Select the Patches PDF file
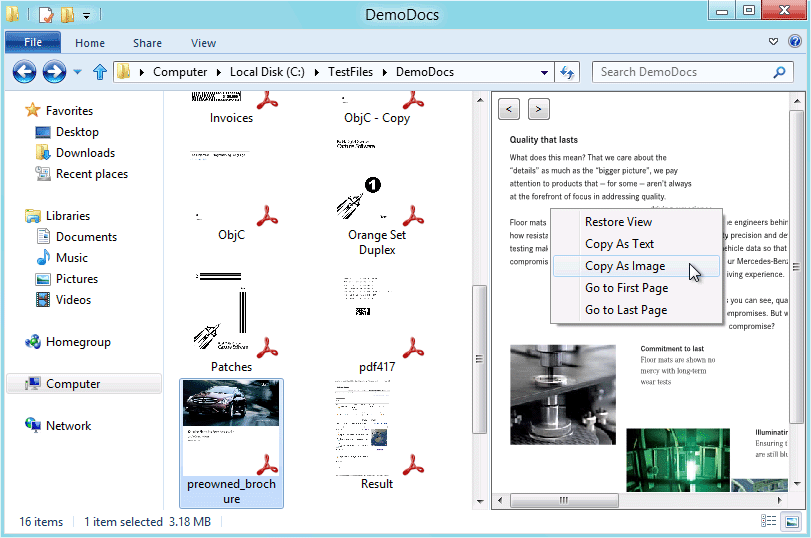 click(x=231, y=321)
